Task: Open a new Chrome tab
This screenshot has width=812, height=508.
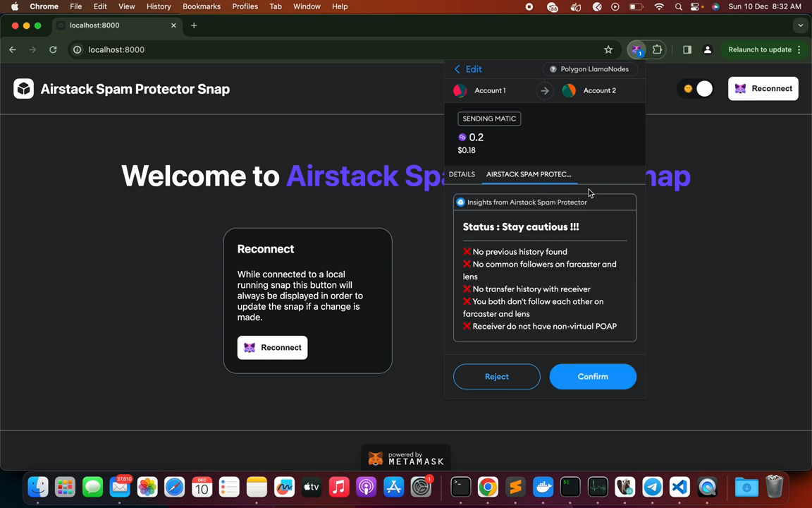Action: (x=194, y=25)
